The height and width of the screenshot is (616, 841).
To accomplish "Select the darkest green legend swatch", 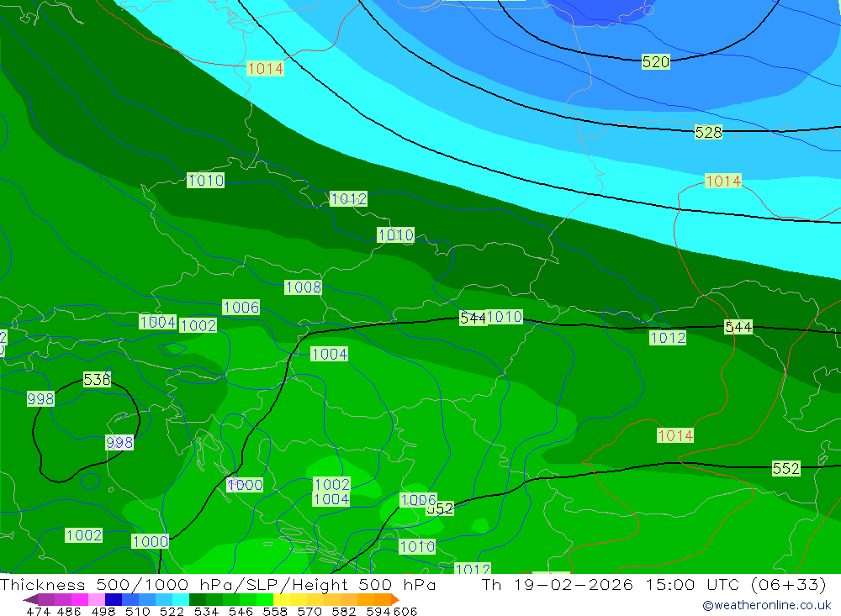I will point(198,599).
